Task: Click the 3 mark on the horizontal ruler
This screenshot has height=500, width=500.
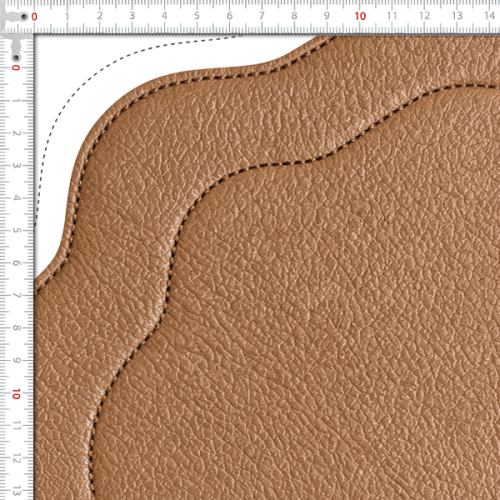Action: [132, 16]
